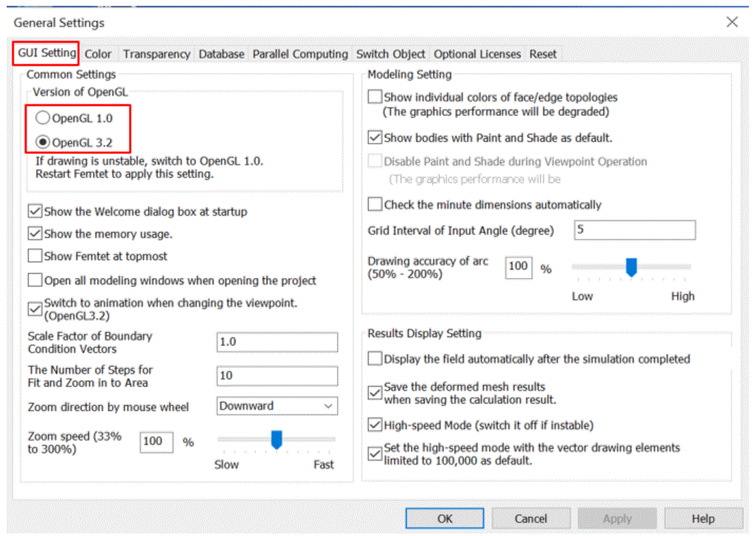Enable Check the minute dimensions automatically
This screenshot has height=536, width=756.
[x=375, y=205]
